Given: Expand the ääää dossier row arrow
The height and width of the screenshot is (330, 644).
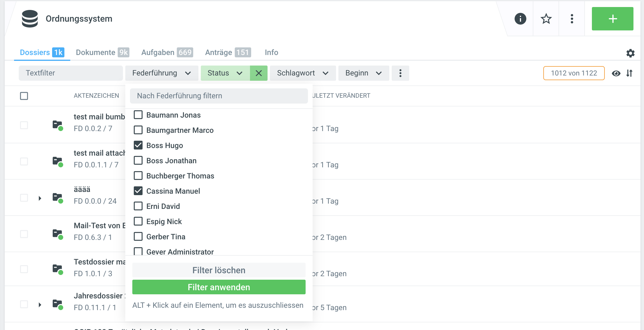Looking at the screenshot, I should 40,198.
